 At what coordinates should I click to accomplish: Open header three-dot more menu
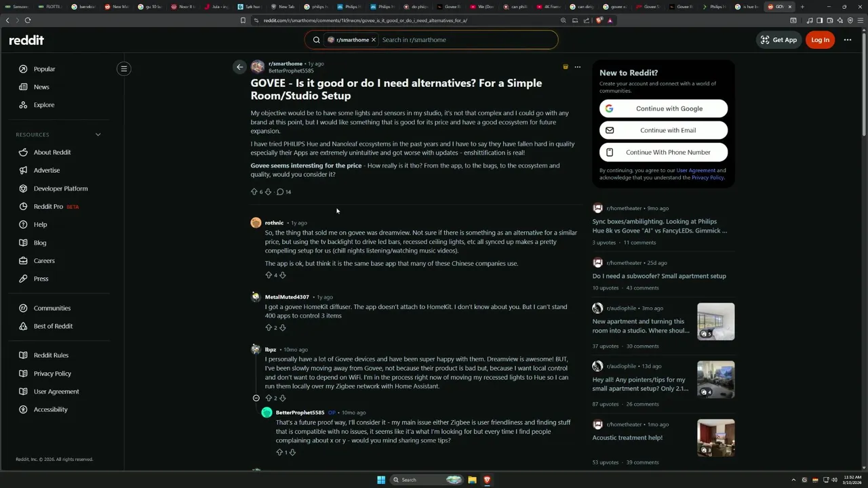coord(847,40)
